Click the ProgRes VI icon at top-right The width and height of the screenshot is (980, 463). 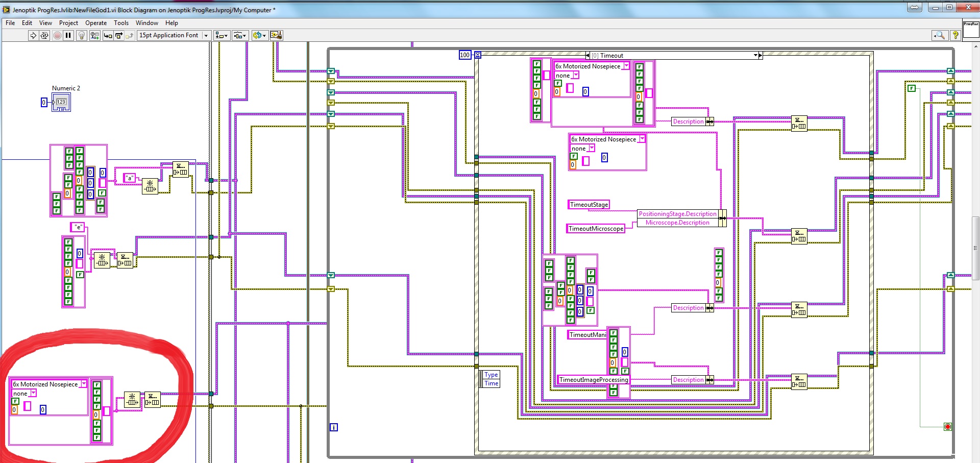971,30
